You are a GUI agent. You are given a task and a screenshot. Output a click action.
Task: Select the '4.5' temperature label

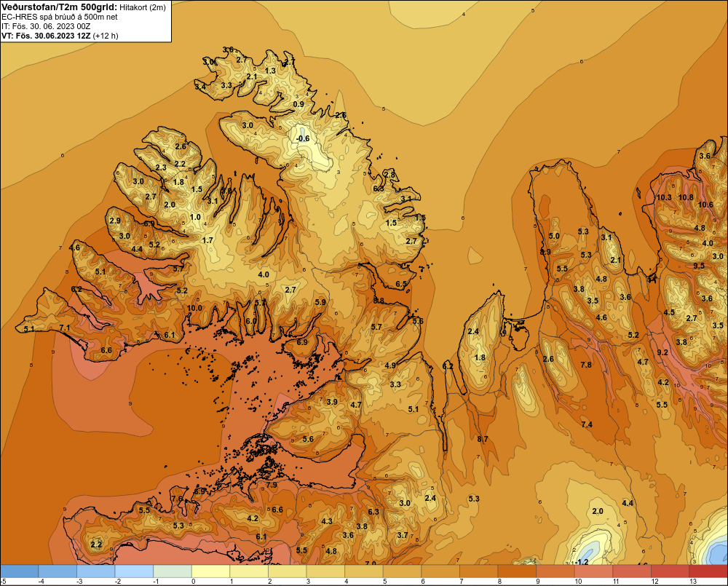[x=669, y=312]
